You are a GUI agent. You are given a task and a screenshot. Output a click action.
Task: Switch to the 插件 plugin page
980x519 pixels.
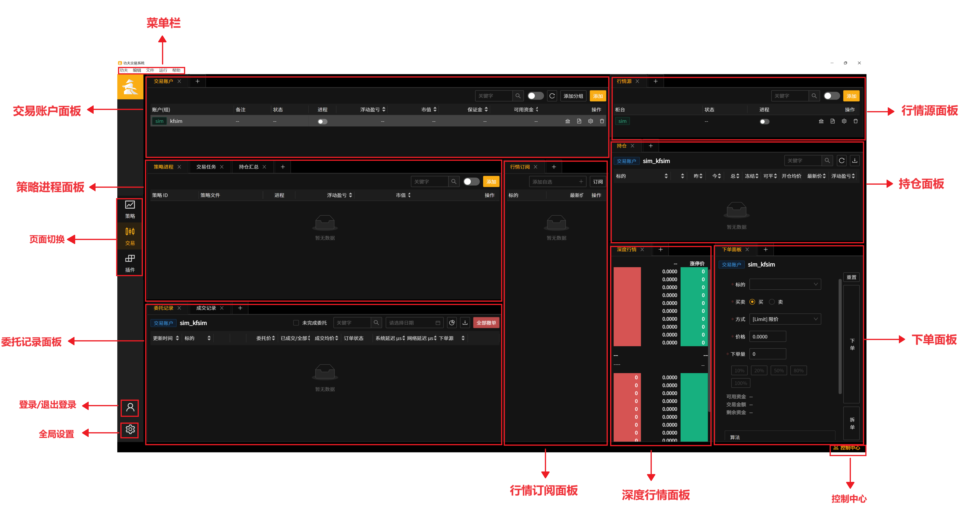tap(130, 263)
